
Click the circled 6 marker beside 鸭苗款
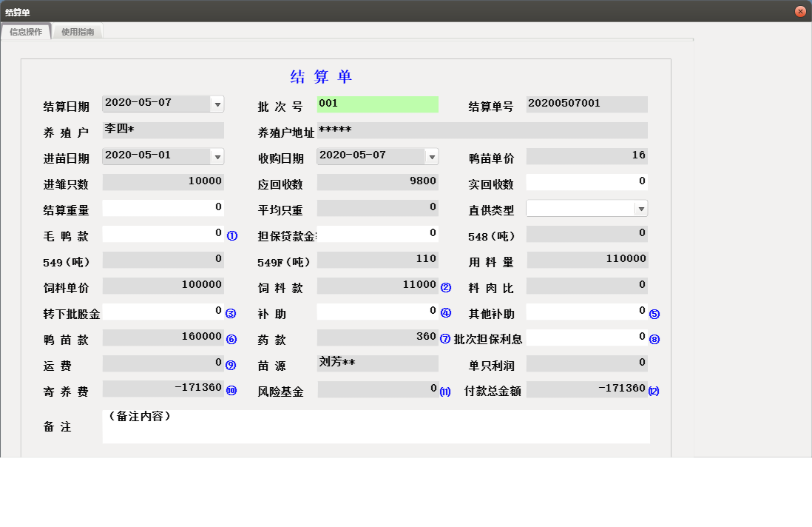click(x=231, y=340)
